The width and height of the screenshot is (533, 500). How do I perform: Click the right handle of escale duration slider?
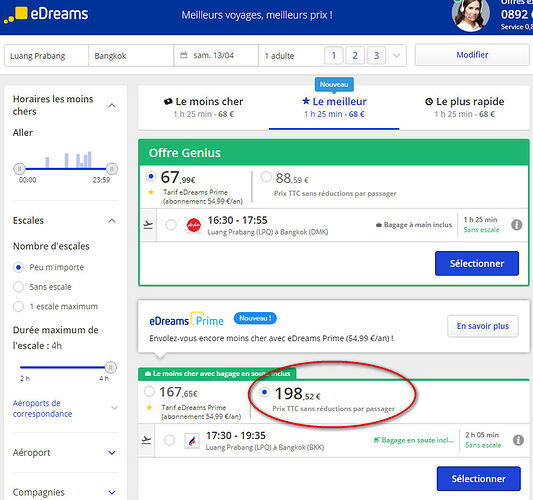coord(110,367)
